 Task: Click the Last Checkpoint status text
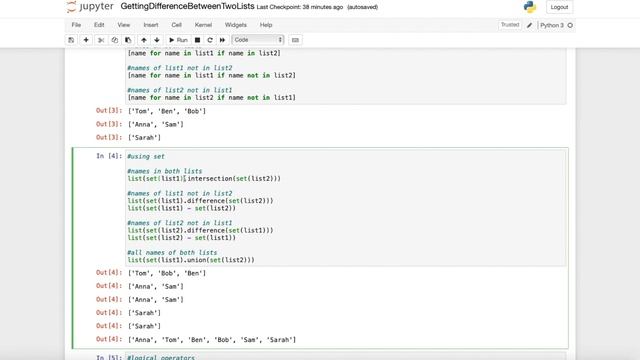(300, 7)
